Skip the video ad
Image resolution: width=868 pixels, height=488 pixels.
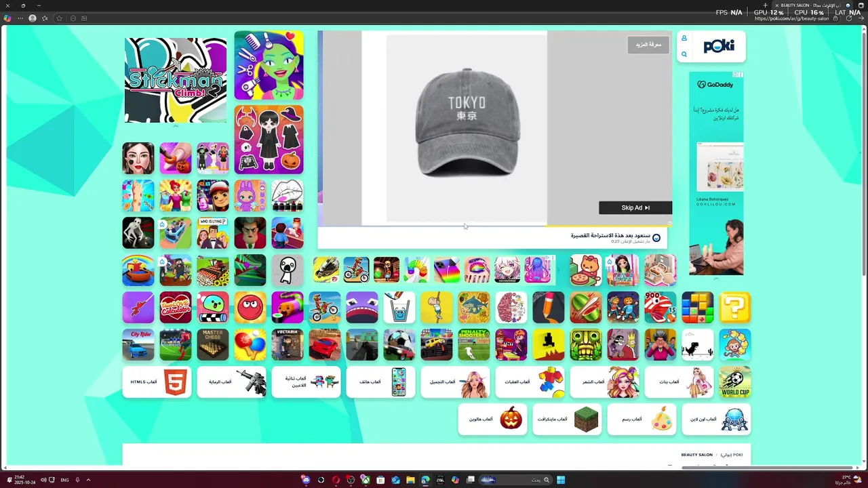point(635,208)
